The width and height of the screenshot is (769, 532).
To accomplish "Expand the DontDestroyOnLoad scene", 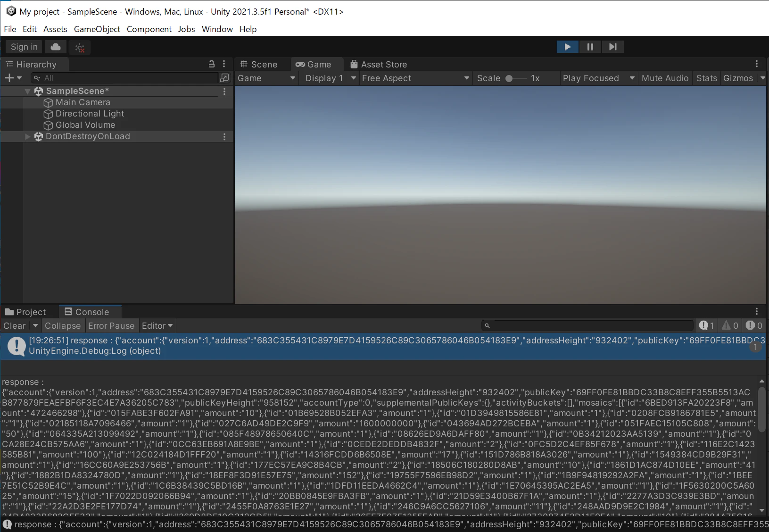I will (x=27, y=136).
